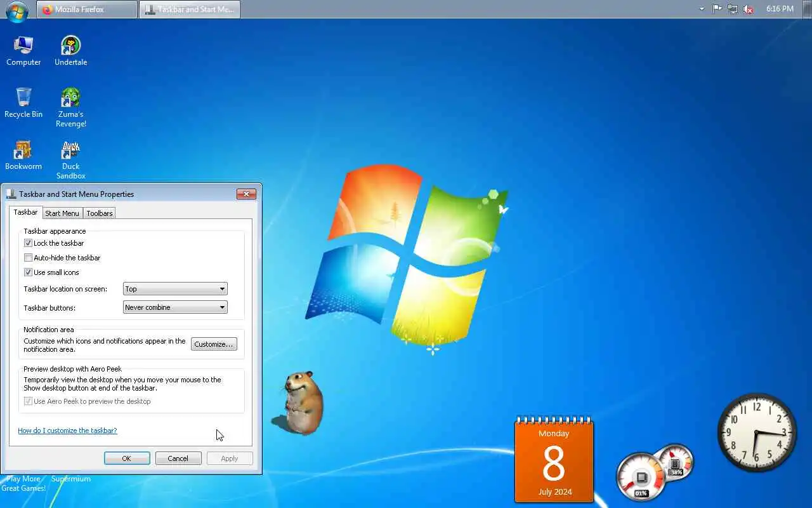The height and width of the screenshot is (508, 812).
Task: Click the Taskbar buttons: label
Action: pos(49,308)
